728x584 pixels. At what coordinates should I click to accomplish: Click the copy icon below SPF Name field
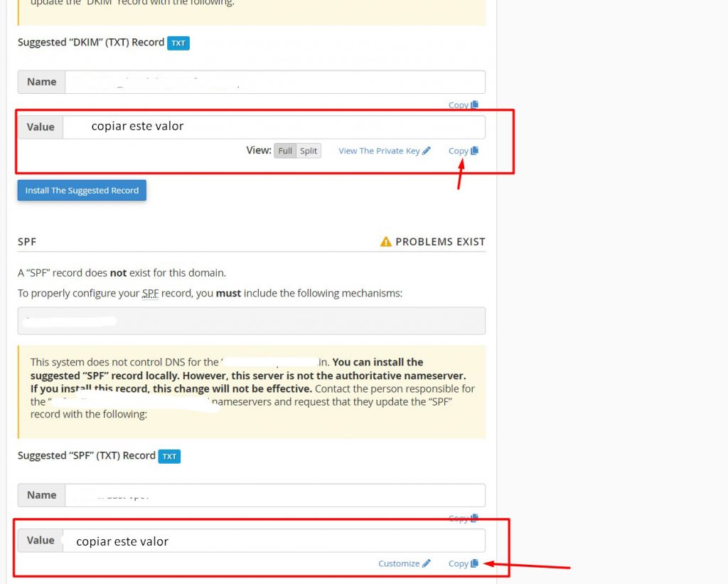click(475, 519)
